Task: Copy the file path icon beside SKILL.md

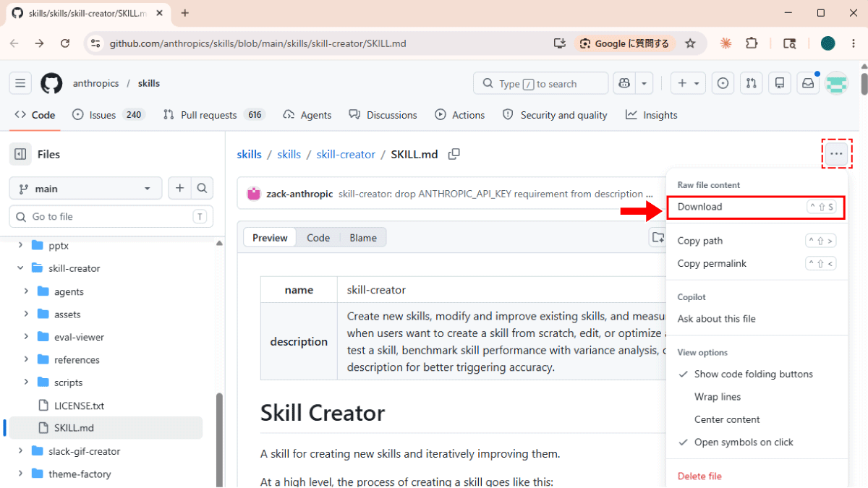Action: [454, 154]
